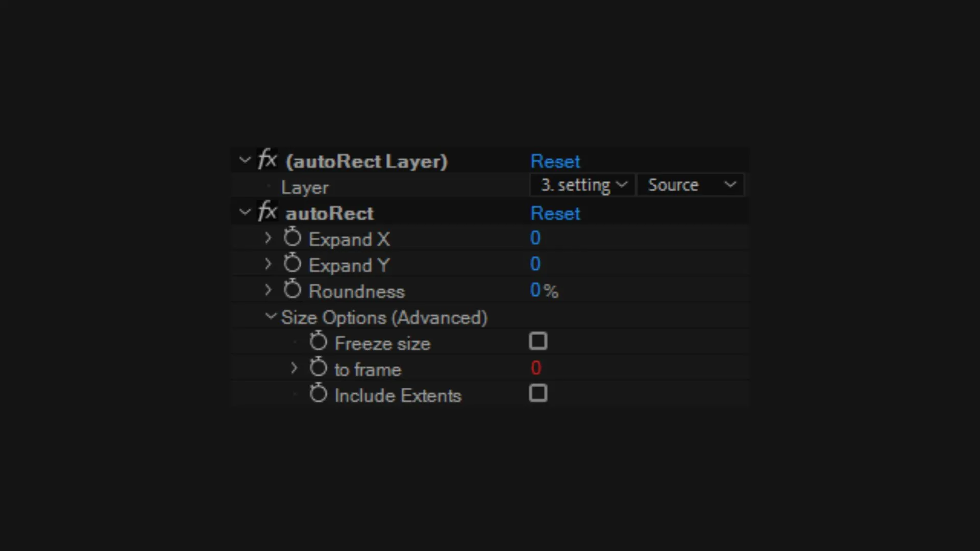Screen dimensions: 980x551
Task: Reset the autoRect effect
Action: point(555,213)
